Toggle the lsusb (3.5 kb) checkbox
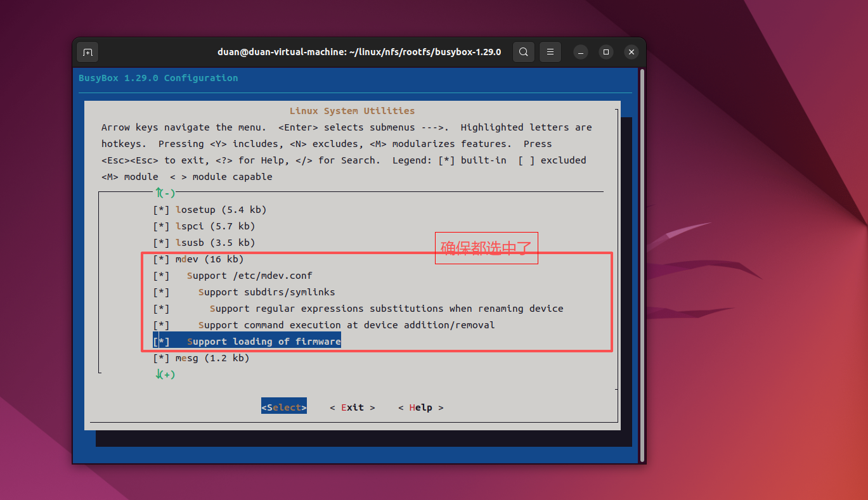 point(162,243)
